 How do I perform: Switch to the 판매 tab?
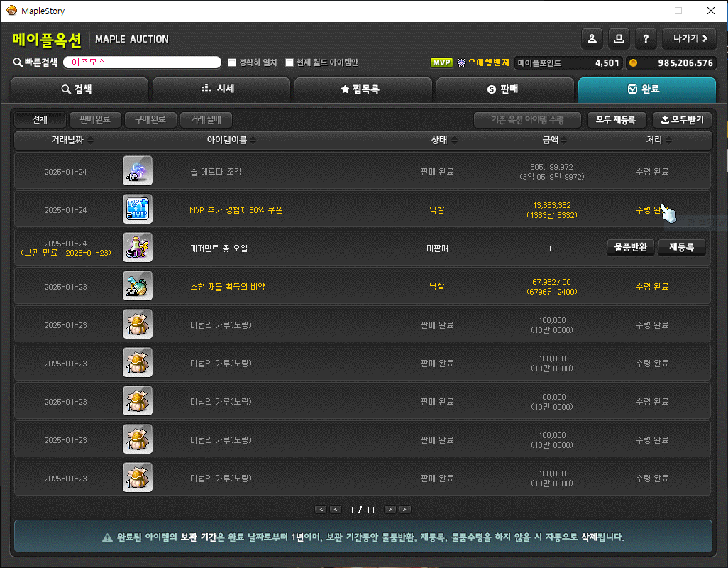point(505,89)
